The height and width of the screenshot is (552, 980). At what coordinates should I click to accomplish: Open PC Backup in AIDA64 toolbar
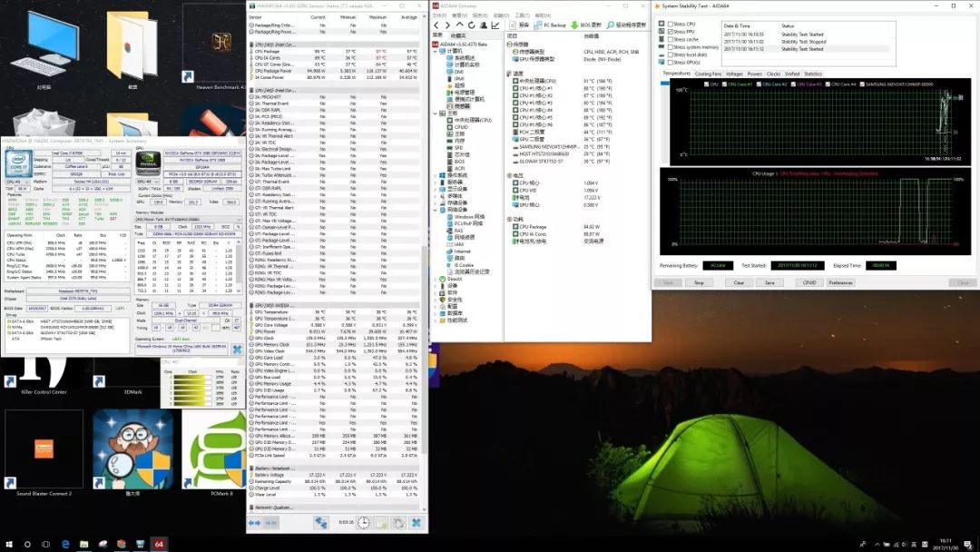pos(551,25)
